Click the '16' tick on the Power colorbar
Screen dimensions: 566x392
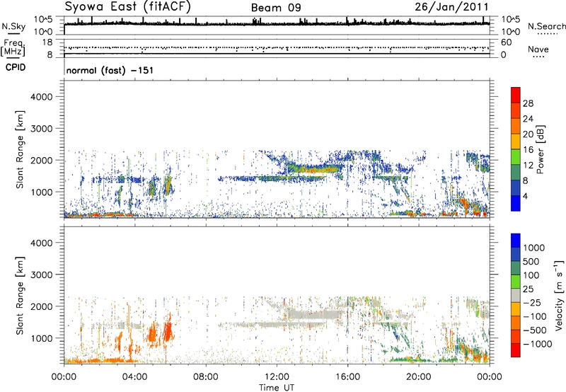coord(528,150)
